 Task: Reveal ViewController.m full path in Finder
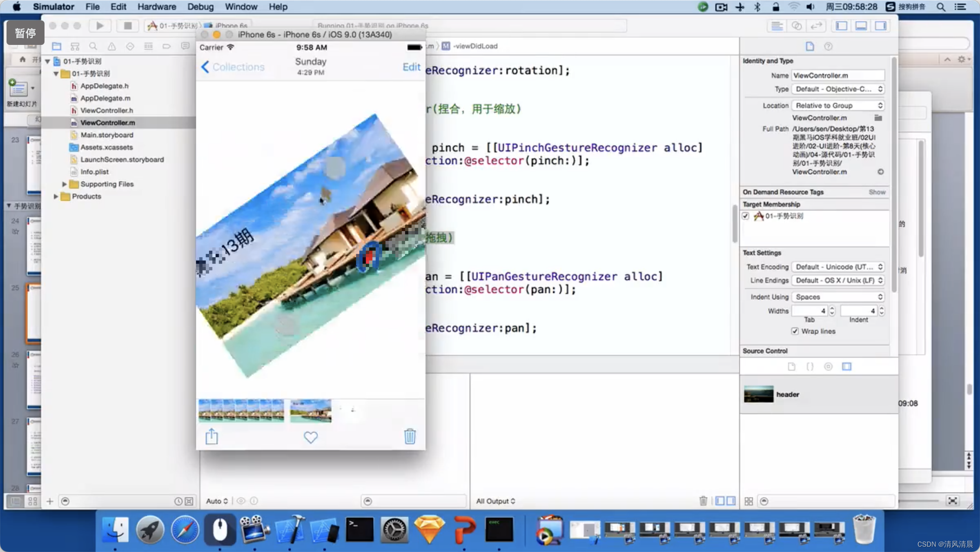[x=881, y=172]
